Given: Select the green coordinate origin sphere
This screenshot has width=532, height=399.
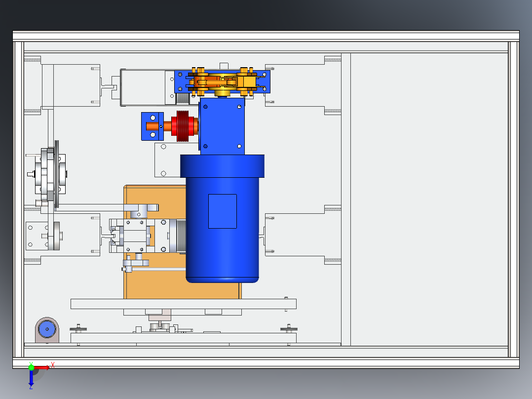Looking at the screenshot, I should [31, 367].
